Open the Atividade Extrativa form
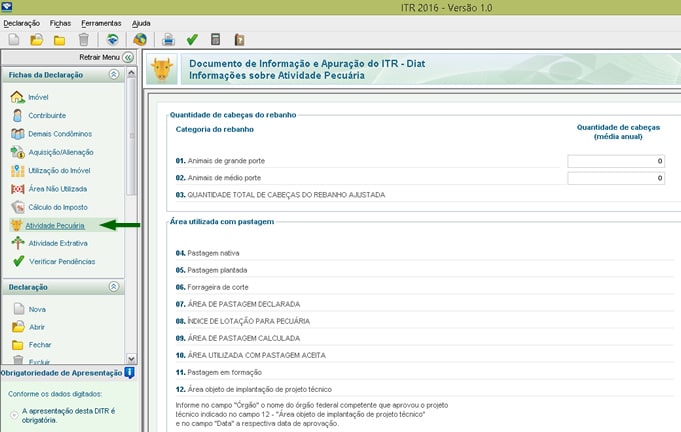This screenshot has width=681, height=432. (58, 243)
